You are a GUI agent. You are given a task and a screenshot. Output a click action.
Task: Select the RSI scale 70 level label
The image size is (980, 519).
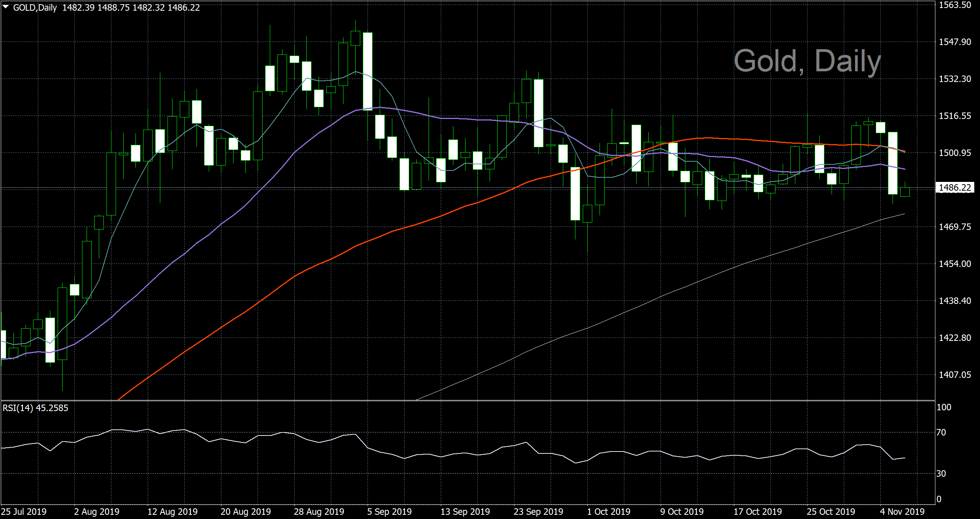[x=941, y=432]
